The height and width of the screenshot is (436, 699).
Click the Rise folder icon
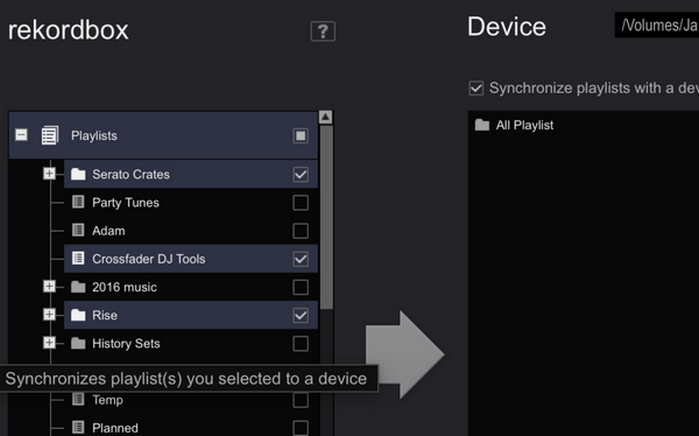(78, 315)
